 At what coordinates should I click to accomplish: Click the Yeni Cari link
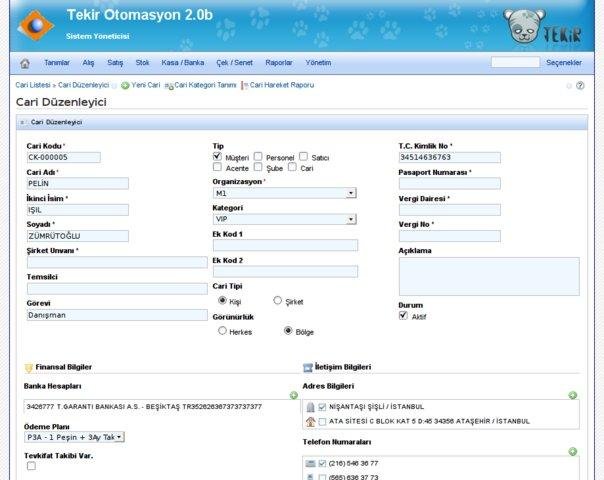point(146,85)
